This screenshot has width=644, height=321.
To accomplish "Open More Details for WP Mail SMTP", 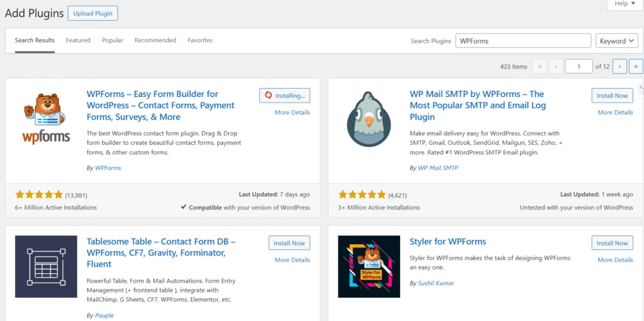I will (615, 112).
